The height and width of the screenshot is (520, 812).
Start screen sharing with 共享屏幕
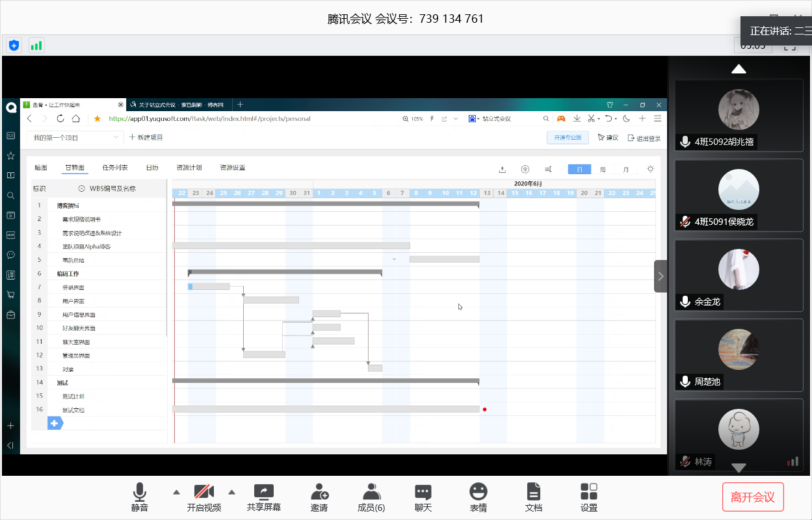point(264,498)
